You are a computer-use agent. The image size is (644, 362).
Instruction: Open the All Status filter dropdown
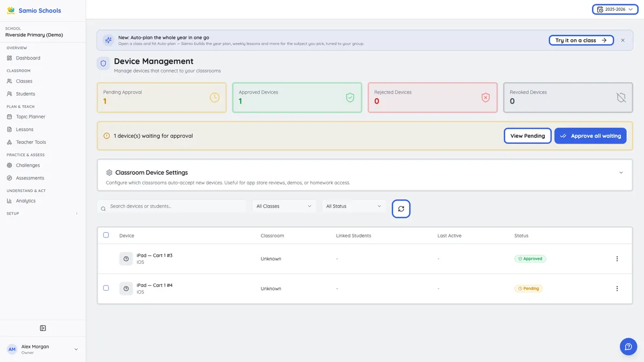354,206
